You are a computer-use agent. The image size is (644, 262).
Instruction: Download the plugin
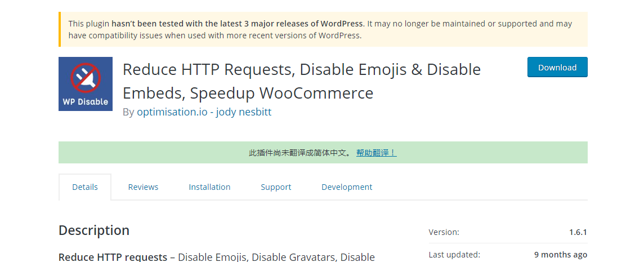pos(557,67)
